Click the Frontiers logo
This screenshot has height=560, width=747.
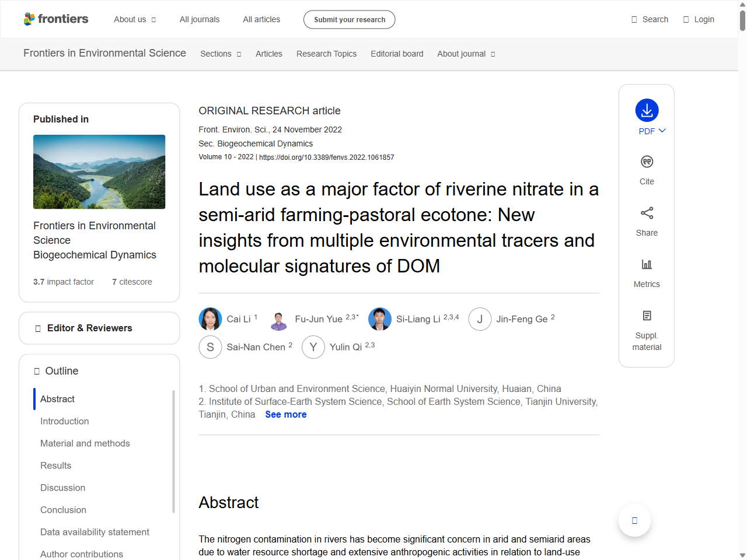click(56, 19)
